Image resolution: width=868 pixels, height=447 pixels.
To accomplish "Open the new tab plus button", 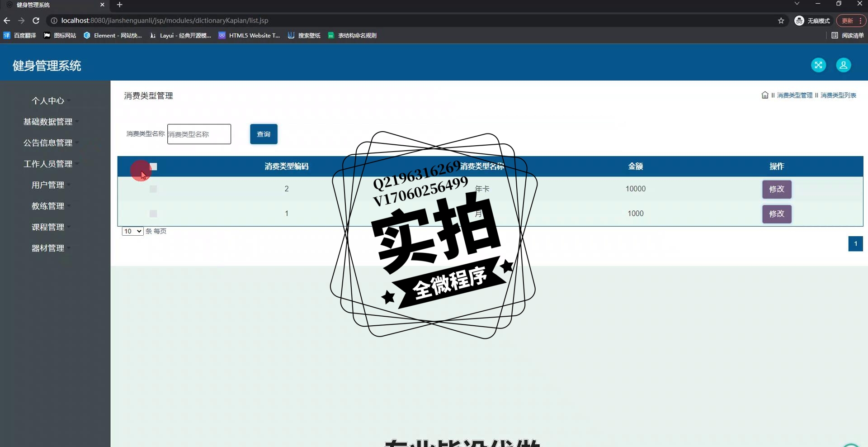I will click(x=119, y=5).
